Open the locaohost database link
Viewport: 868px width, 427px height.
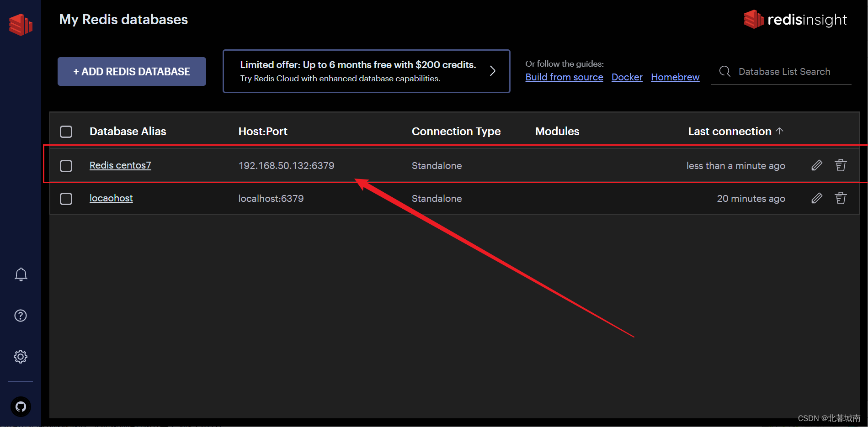pos(111,198)
